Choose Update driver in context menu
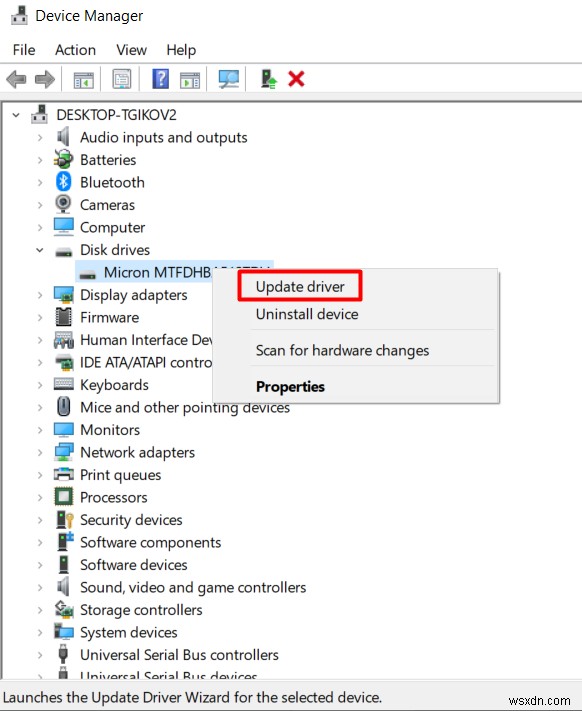This screenshot has width=582, height=711. coord(300,287)
